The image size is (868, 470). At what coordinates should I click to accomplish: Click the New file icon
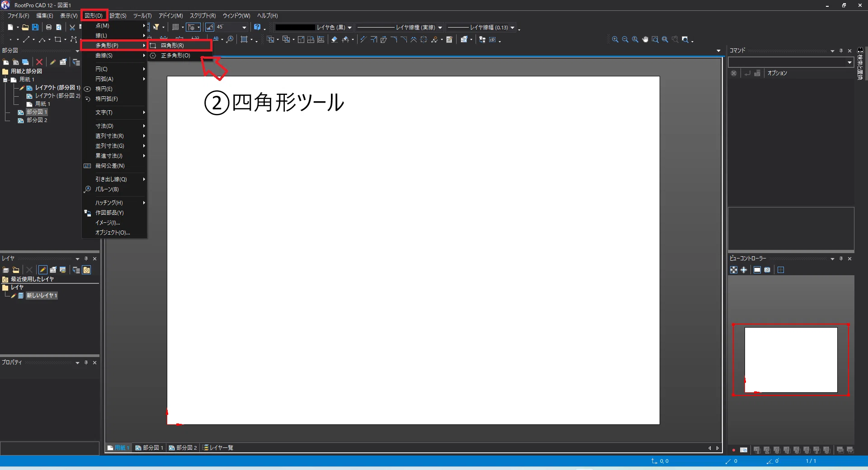click(10, 28)
